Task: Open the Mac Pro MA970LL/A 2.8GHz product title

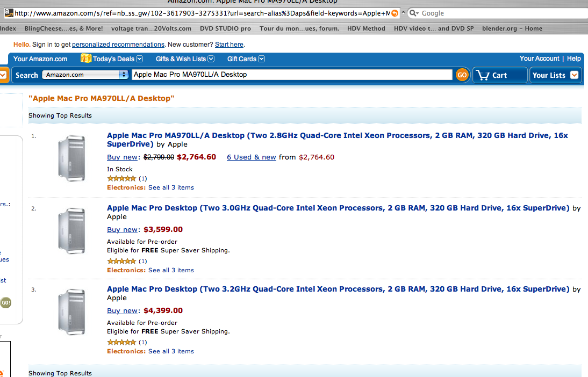Action: pos(337,140)
